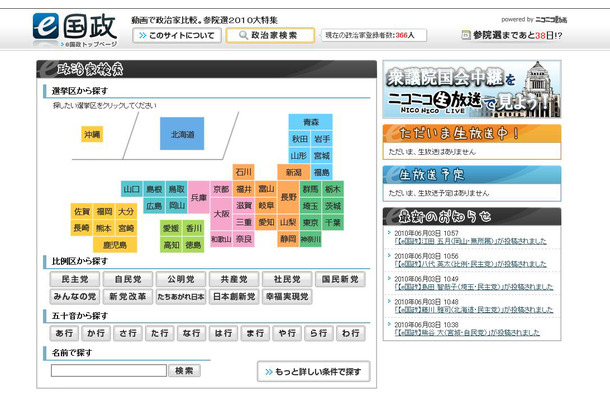Click the e国政トップページ link
The width and height of the screenshot is (610, 400).
point(89,44)
